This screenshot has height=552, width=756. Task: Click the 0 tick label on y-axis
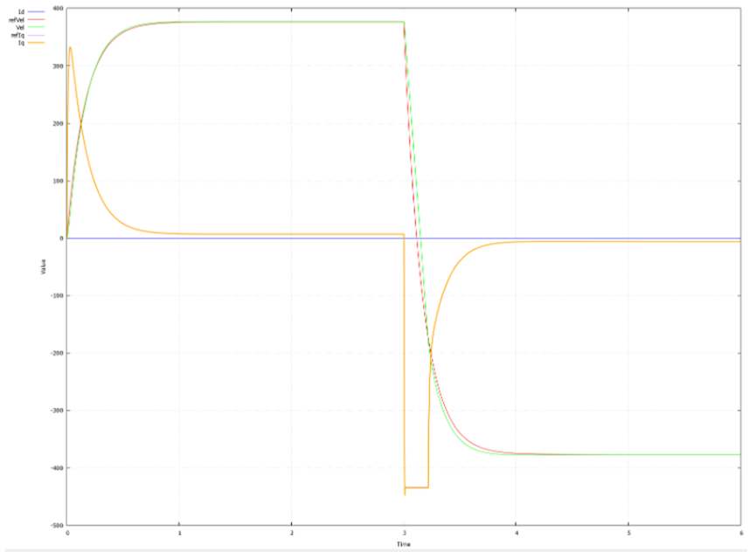tap(61, 238)
